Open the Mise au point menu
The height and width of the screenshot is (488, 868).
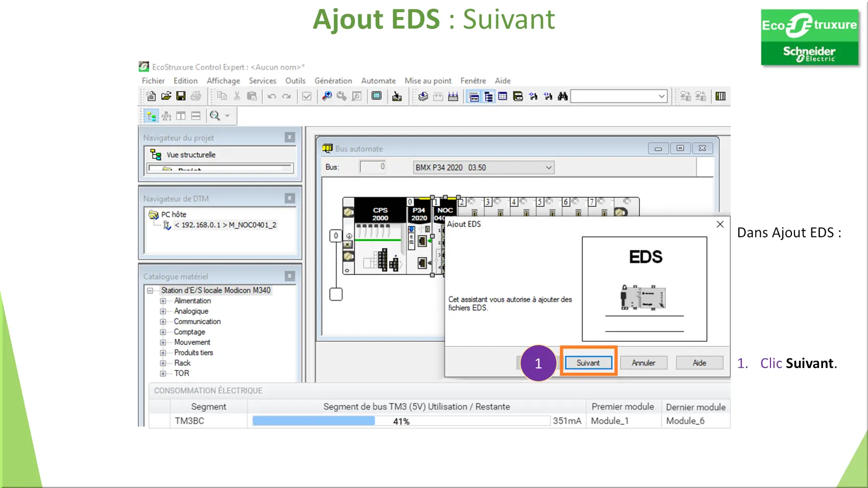(x=428, y=81)
